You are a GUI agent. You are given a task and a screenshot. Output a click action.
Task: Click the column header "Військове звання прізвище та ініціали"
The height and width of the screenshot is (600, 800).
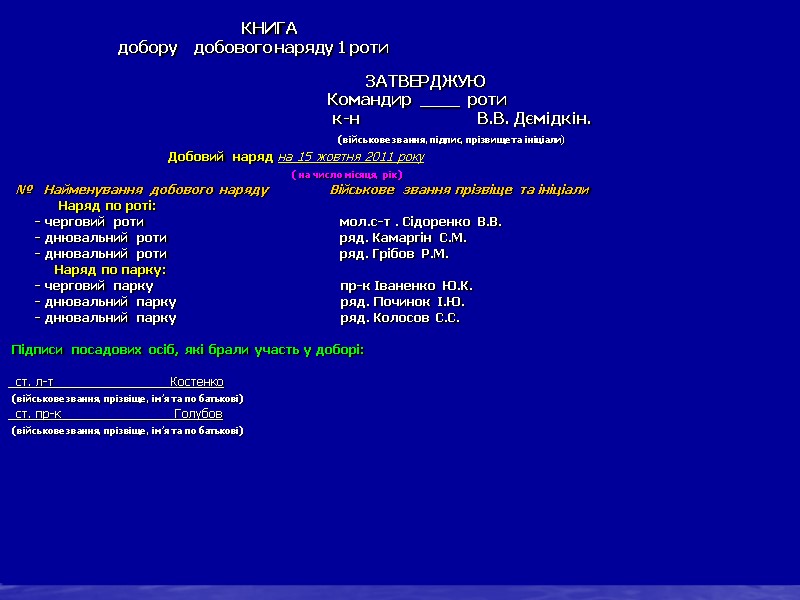(459, 190)
